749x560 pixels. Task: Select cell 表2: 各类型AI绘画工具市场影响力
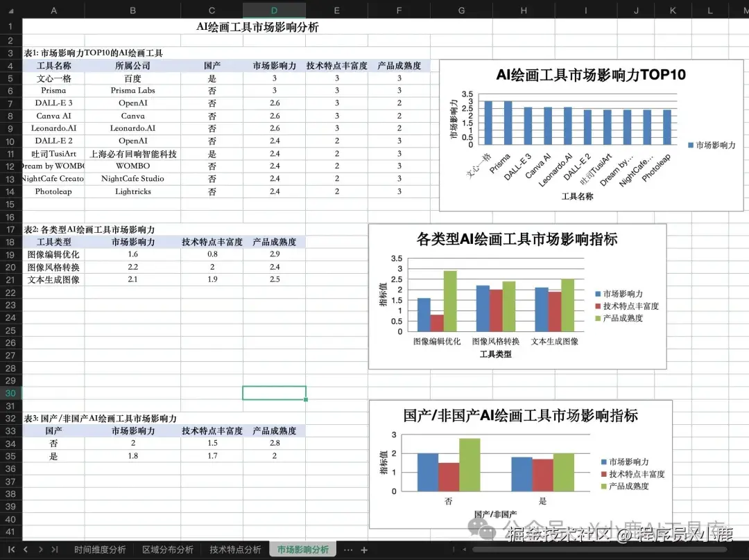point(89,229)
